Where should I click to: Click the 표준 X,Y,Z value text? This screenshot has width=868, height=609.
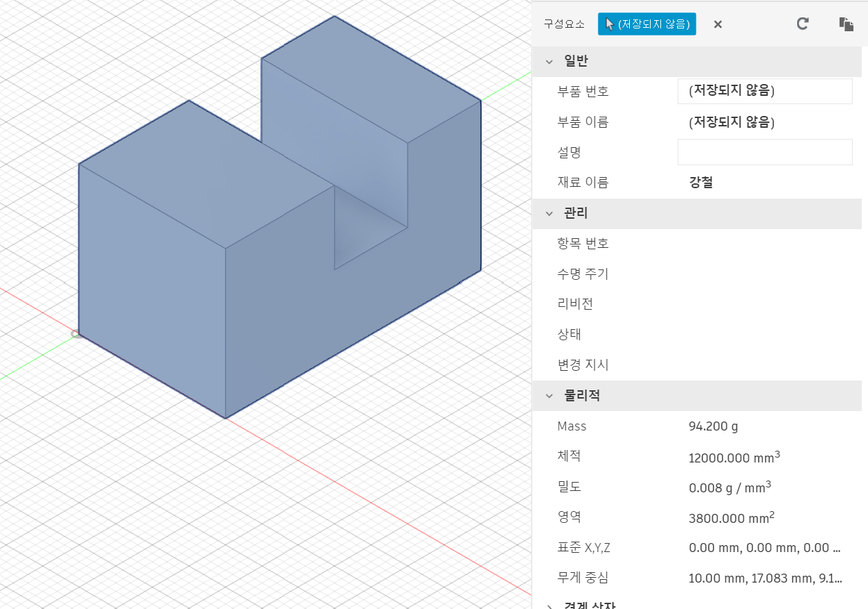point(765,548)
